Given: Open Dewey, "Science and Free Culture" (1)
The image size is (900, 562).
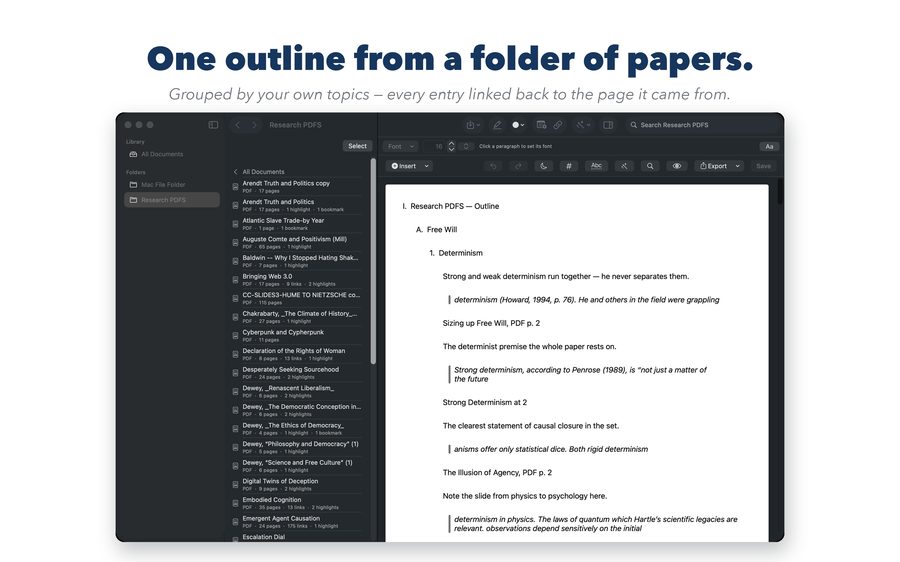Looking at the screenshot, I should pyautogui.click(x=297, y=466).
